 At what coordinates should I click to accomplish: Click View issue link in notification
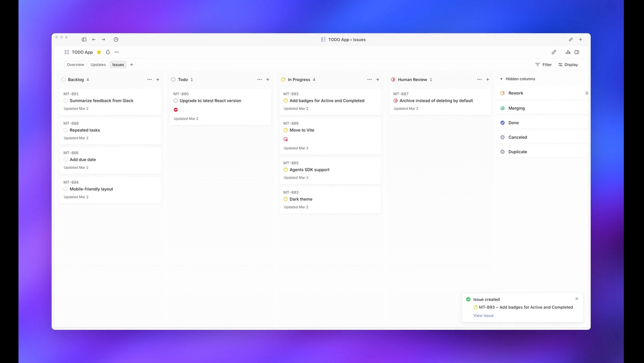[x=484, y=316]
